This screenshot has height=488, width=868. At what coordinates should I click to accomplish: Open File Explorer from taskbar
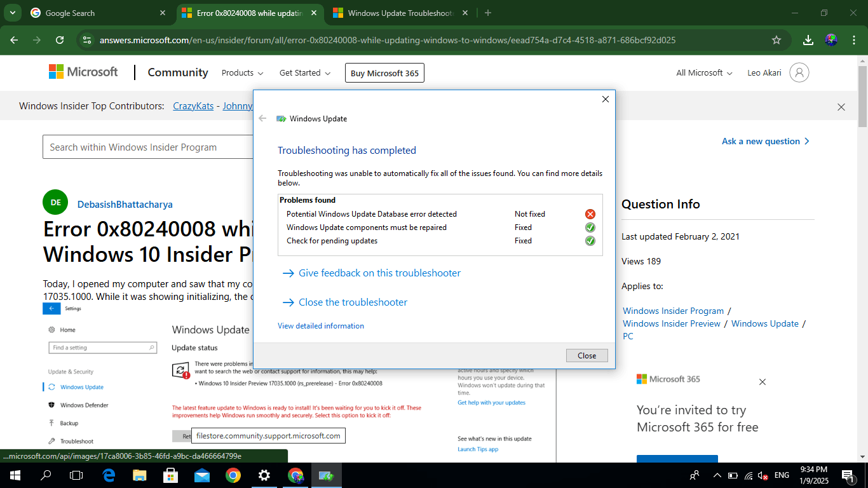140,475
